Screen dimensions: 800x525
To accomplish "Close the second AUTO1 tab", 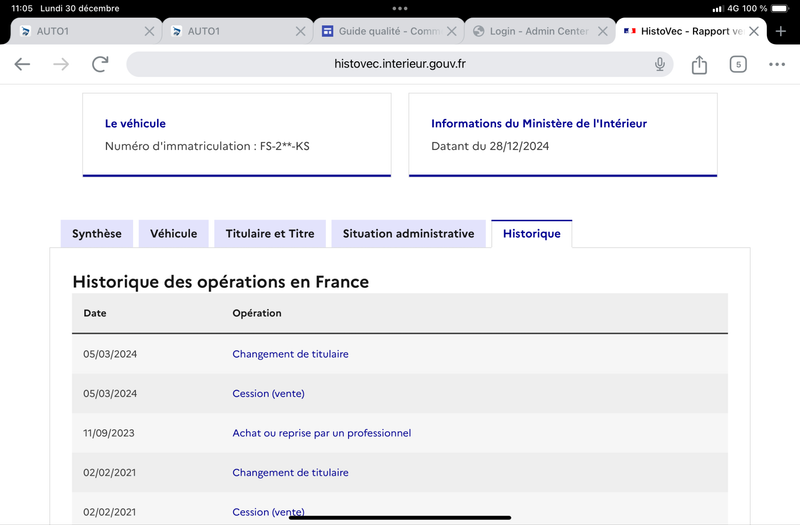I will pos(301,32).
